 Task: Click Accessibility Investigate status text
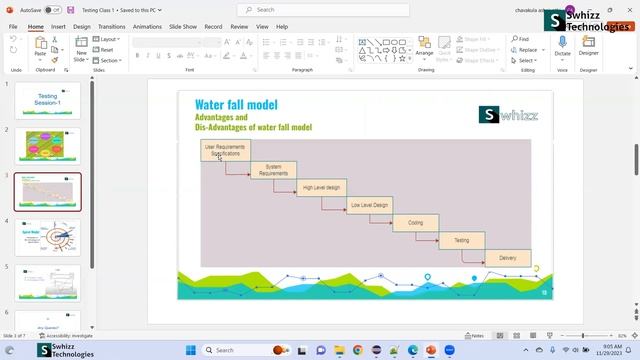(x=66, y=336)
